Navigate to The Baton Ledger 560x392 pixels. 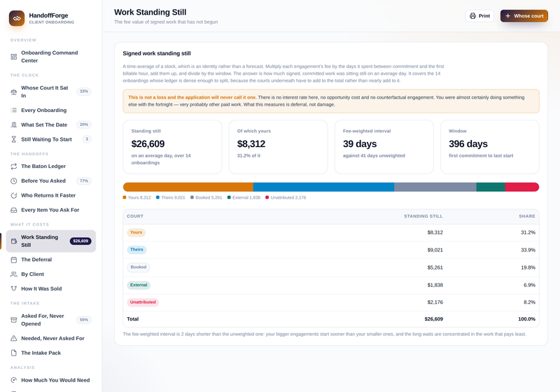(50, 167)
